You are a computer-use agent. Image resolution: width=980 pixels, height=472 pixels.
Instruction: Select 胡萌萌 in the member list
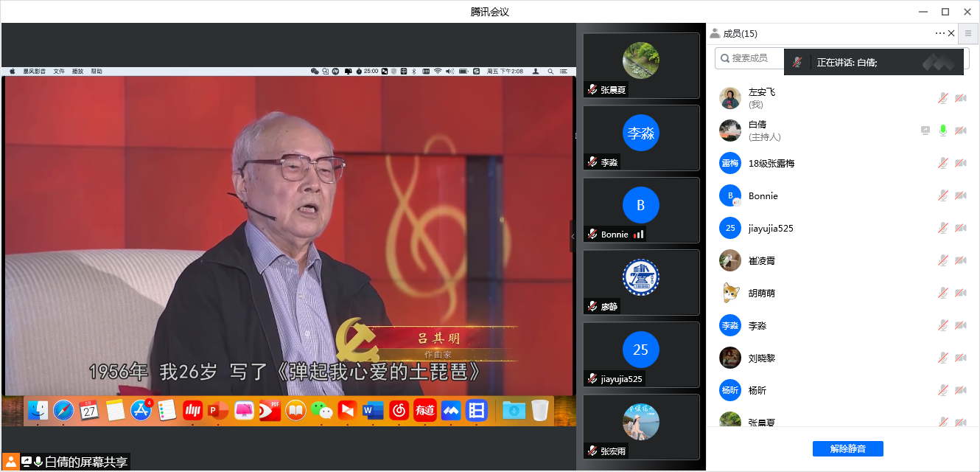761,293
